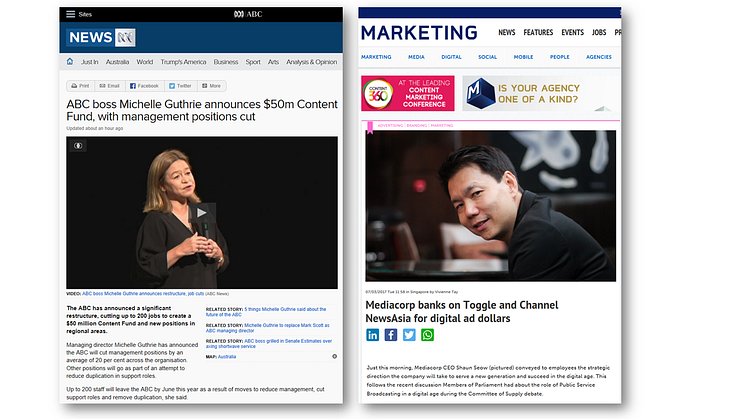Share article on LinkedIn
The image size is (746, 419).
(x=373, y=335)
